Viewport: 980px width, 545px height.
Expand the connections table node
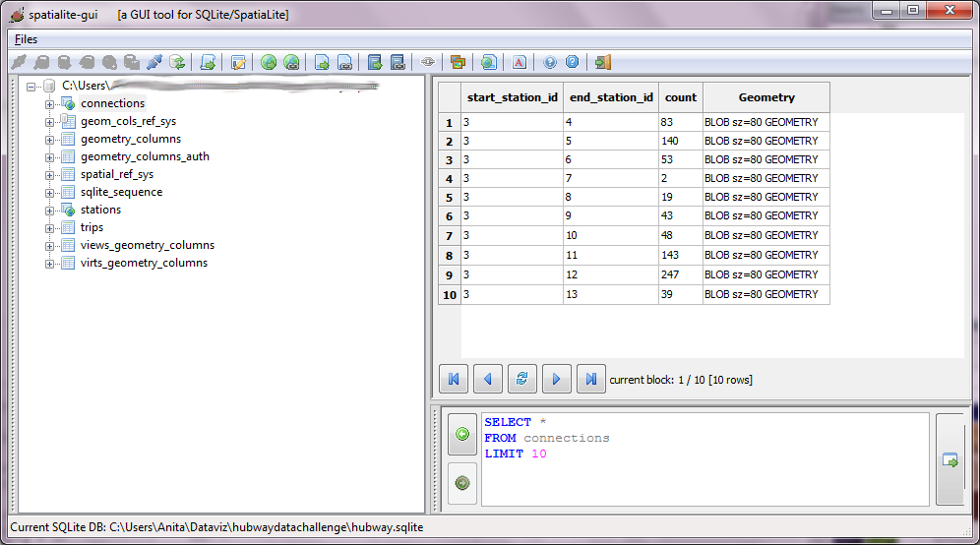(x=49, y=104)
